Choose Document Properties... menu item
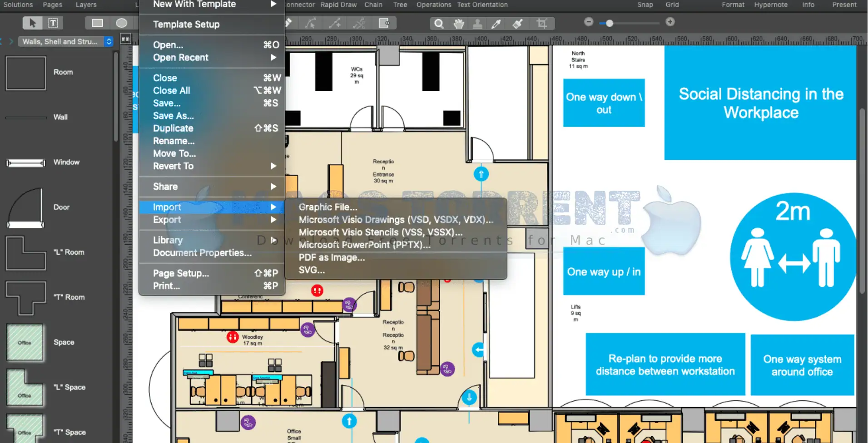This screenshot has width=868, height=443. point(212,253)
